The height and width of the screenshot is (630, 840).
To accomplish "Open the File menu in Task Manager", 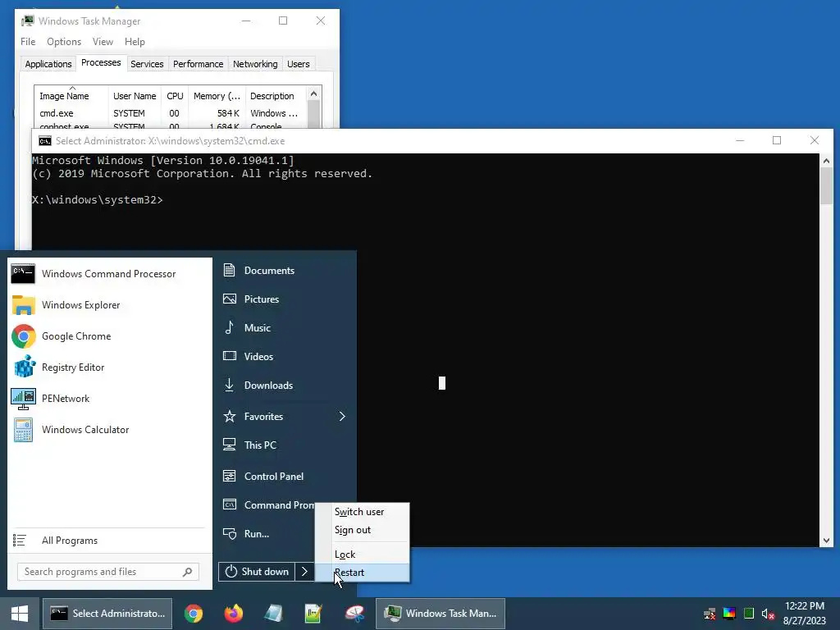I will tap(28, 42).
